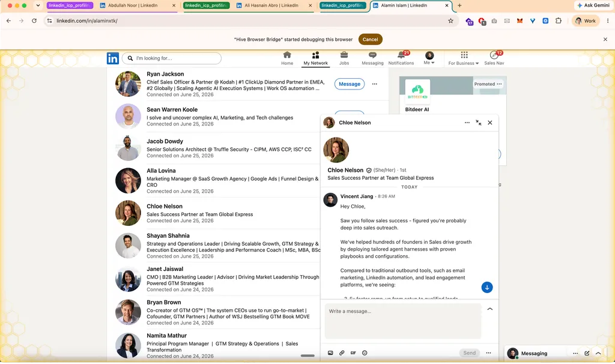Screen dimensions: 615x364
Task: Expand the Messaging bar with the up chevron
Action: coord(598,353)
